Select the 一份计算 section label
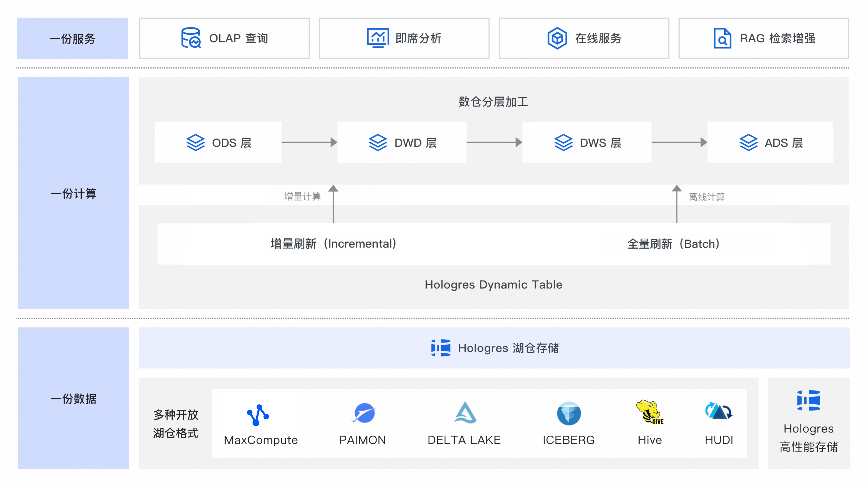The height and width of the screenshot is (487, 868). click(73, 194)
